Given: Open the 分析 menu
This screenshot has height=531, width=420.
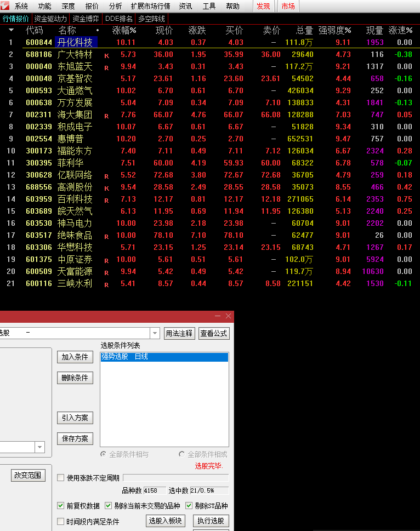Looking at the screenshot, I should (x=115, y=6).
